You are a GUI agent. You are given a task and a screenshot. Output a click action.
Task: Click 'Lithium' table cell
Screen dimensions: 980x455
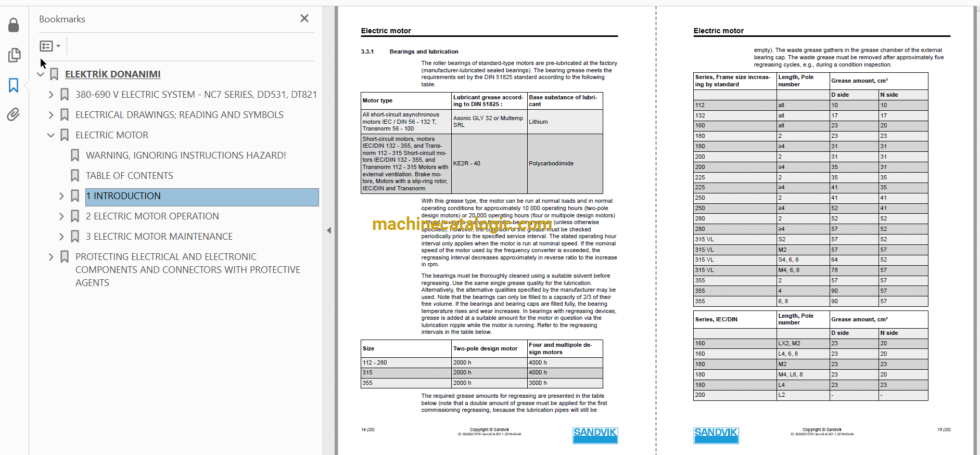pyautogui.click(x=565, y=122)
